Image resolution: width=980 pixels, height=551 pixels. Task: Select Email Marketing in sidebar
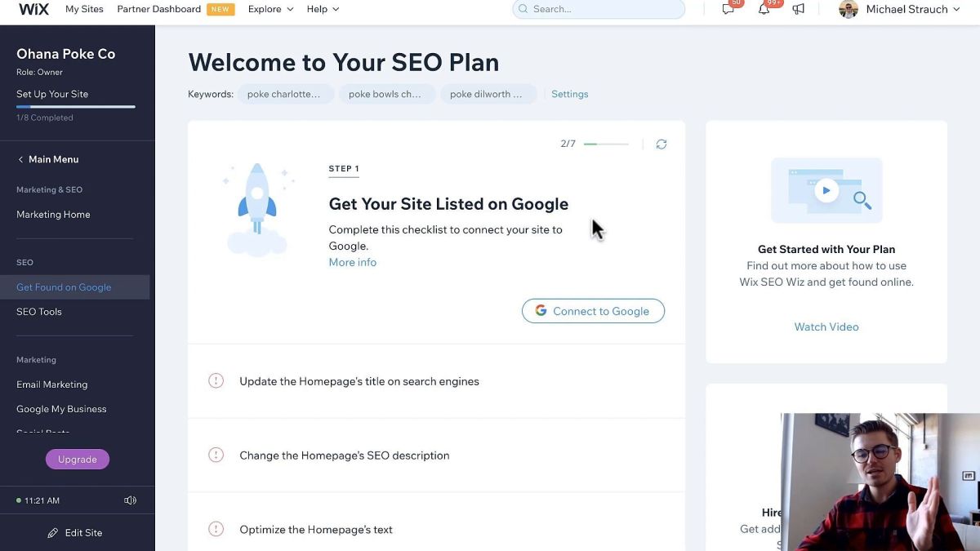(x=52, y=384)
